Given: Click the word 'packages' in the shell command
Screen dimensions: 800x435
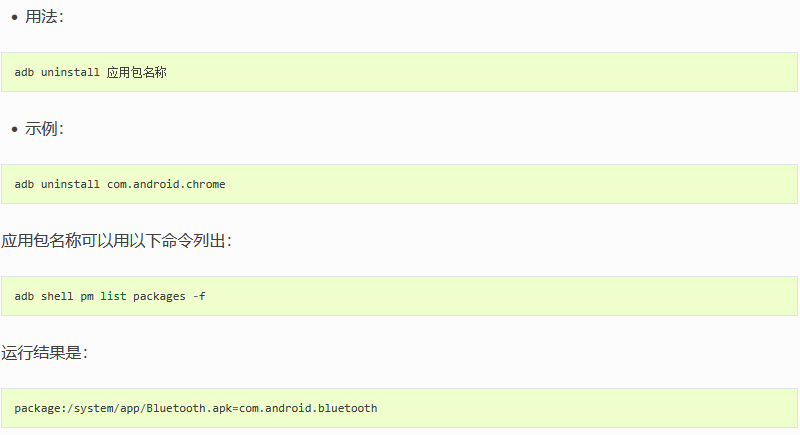Looking at the screenshot, I should pos(159,296).
